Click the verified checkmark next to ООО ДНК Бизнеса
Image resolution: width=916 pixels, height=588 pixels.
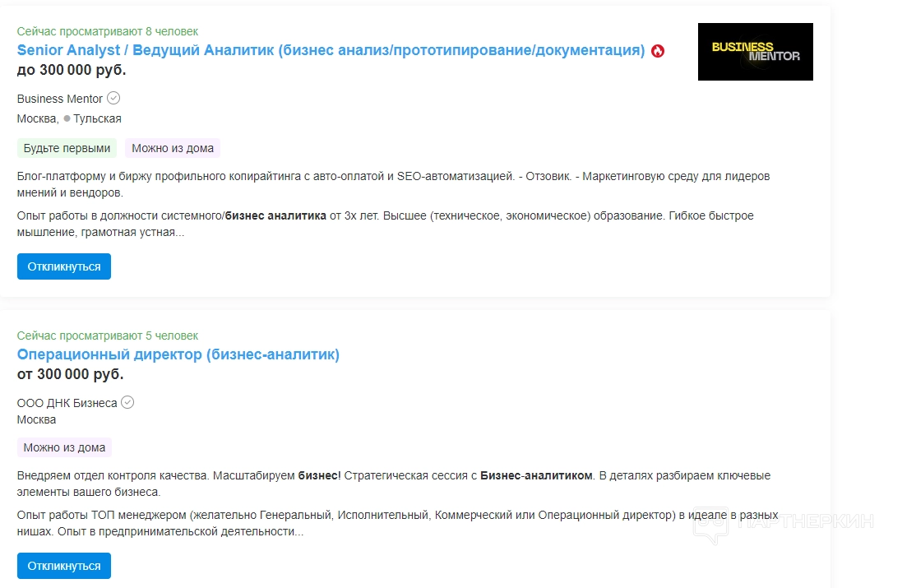click(127, 403)
